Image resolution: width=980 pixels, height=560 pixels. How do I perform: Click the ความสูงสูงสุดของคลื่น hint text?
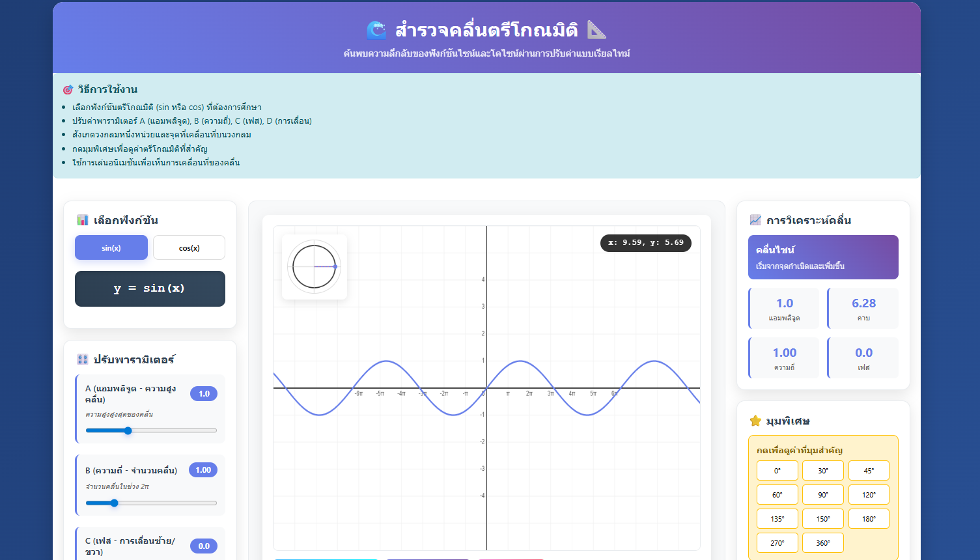click(x=119, y=414)
